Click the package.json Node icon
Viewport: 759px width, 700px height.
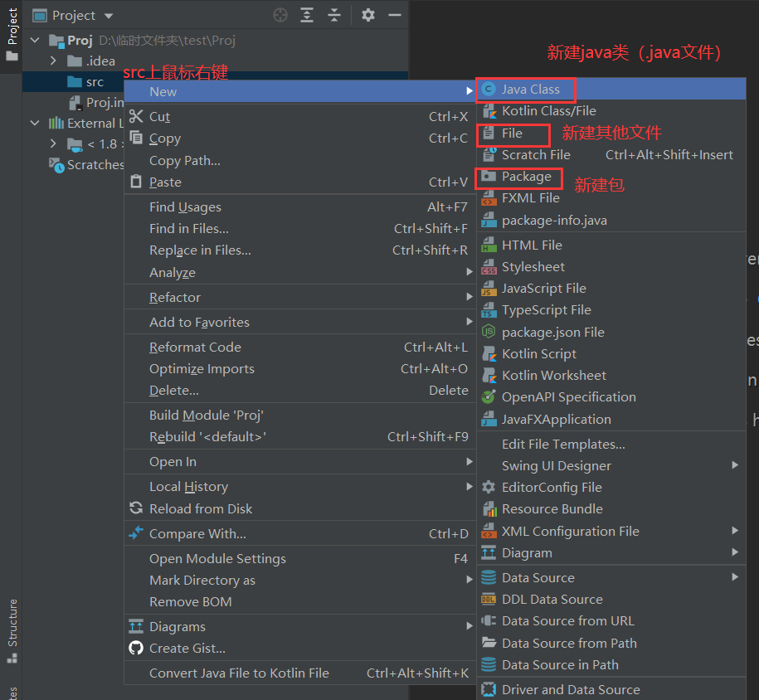pyautogui.click(x=489, y=332)
